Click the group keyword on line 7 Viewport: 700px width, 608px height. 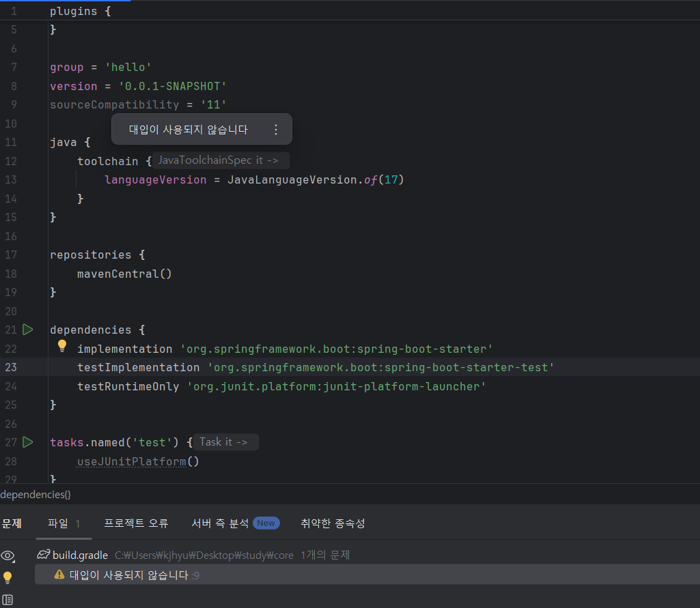pos(66,68)
